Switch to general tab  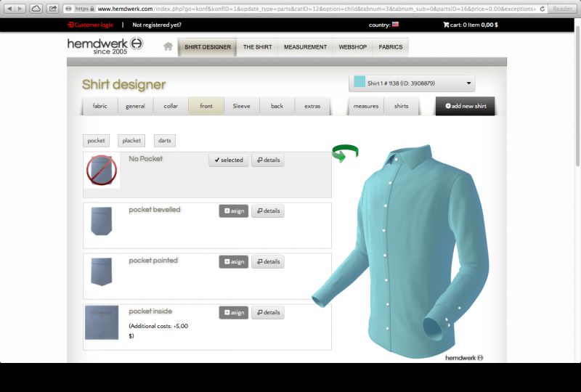click(x=135, y=106)
